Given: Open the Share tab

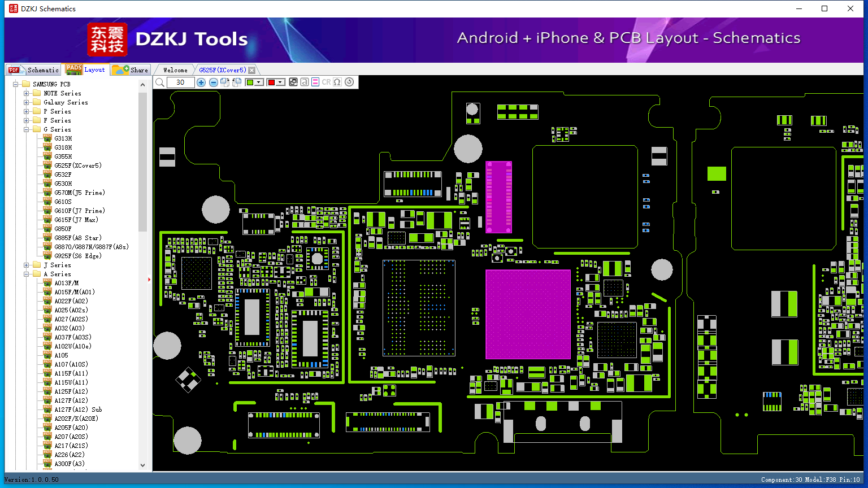Looking at the screenshot, I should click(x=130, y=70).
